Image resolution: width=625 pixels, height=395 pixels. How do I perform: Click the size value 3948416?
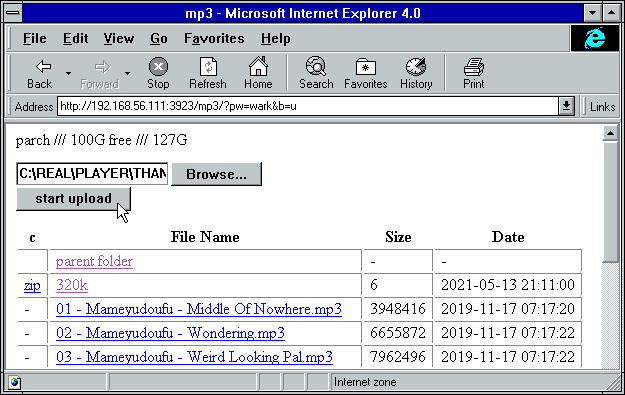[398, 309]
